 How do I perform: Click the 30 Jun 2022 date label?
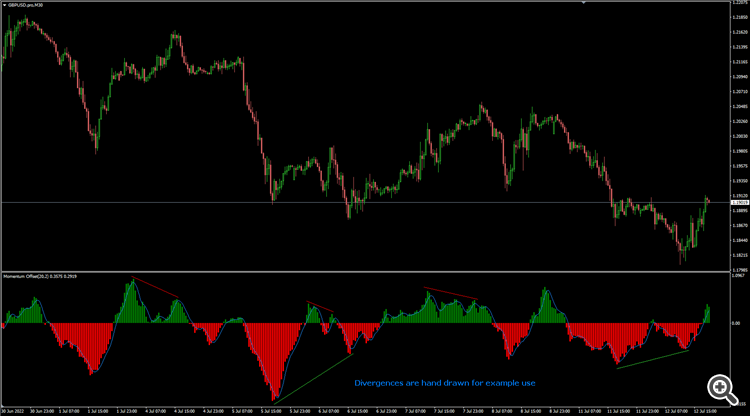tap(12, 411)
